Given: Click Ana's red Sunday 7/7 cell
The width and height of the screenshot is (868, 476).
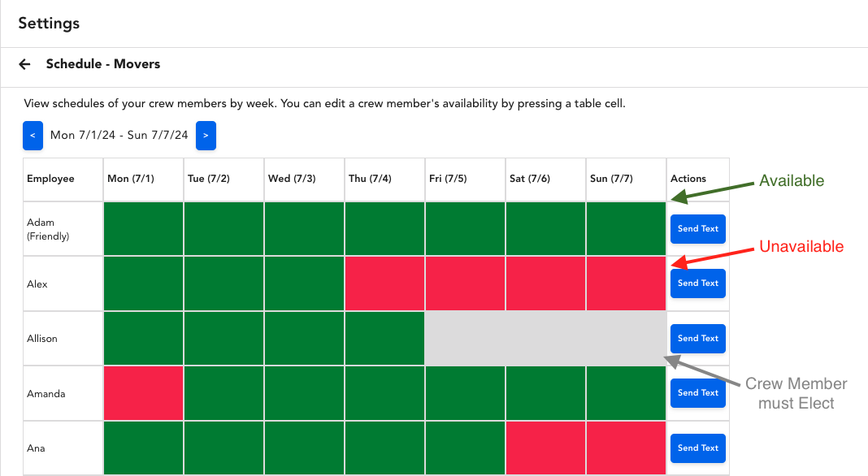Looking at the screenshot, I should pos(626,448).
